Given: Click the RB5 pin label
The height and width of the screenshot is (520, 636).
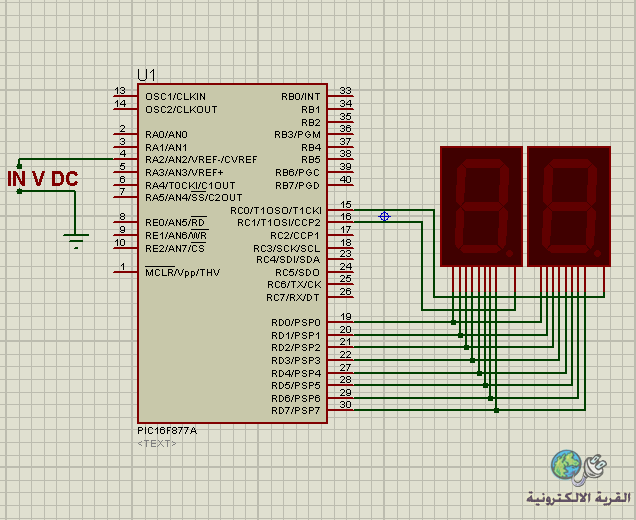Looking at the screenshot, I should click(x=311, y=160).
